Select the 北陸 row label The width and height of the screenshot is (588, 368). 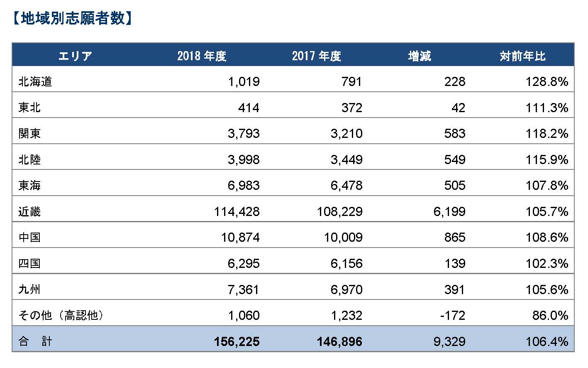(29, 159)
